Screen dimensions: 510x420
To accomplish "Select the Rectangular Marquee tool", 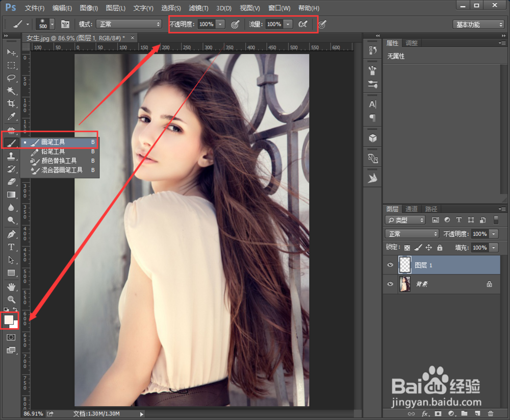I will pyautogui.click(x=11, y=65).
